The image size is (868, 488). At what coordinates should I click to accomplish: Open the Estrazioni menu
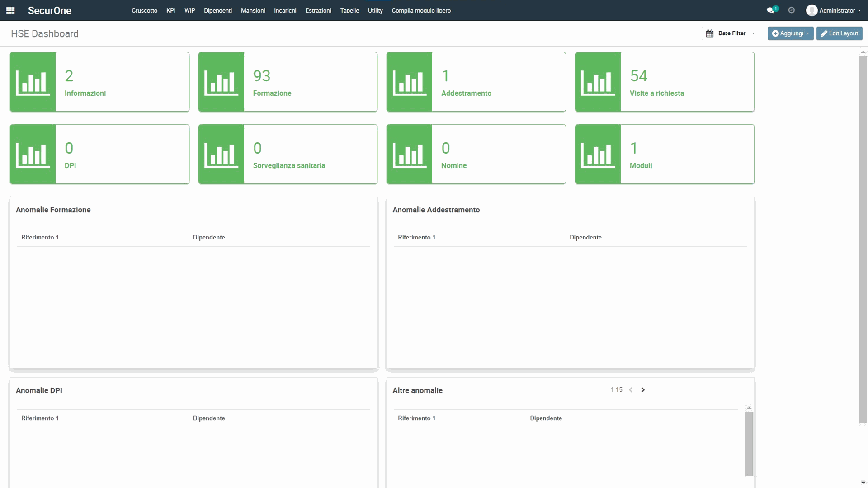(318, 10)
